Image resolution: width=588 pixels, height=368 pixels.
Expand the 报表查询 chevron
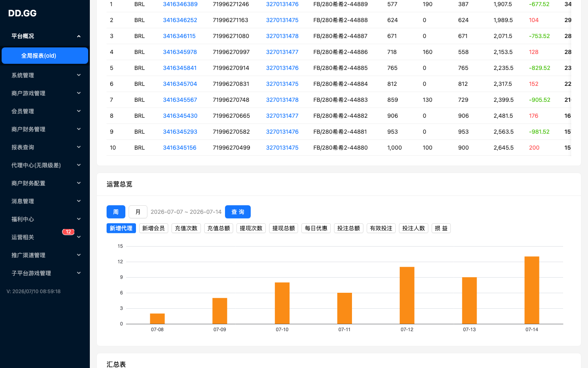pyautogui.click(x=79, y=147)
